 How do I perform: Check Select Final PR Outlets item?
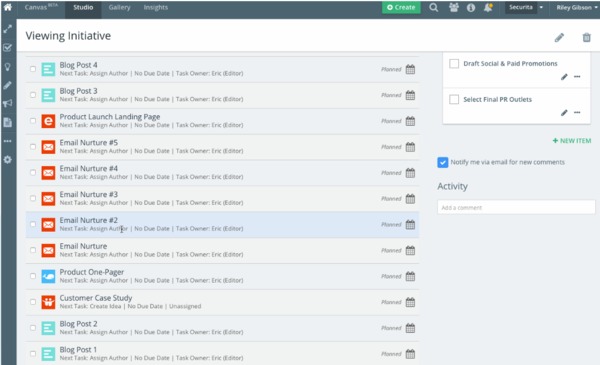coord(454,99)
